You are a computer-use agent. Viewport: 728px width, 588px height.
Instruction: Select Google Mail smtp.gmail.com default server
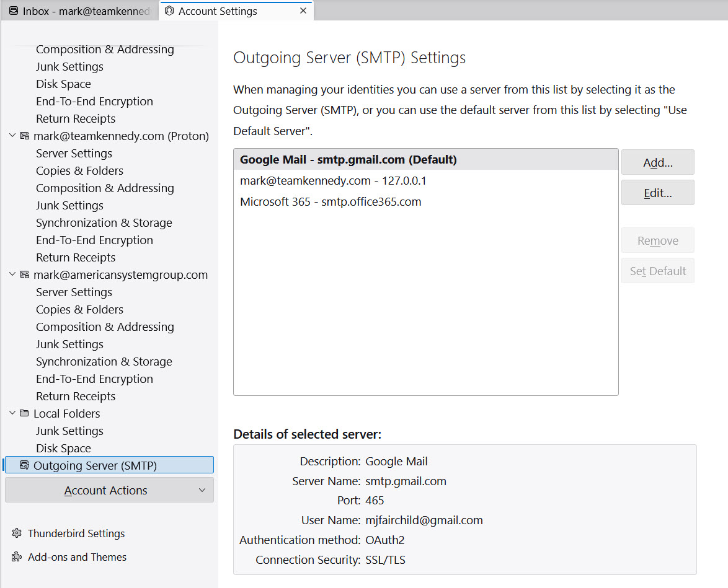348,160
